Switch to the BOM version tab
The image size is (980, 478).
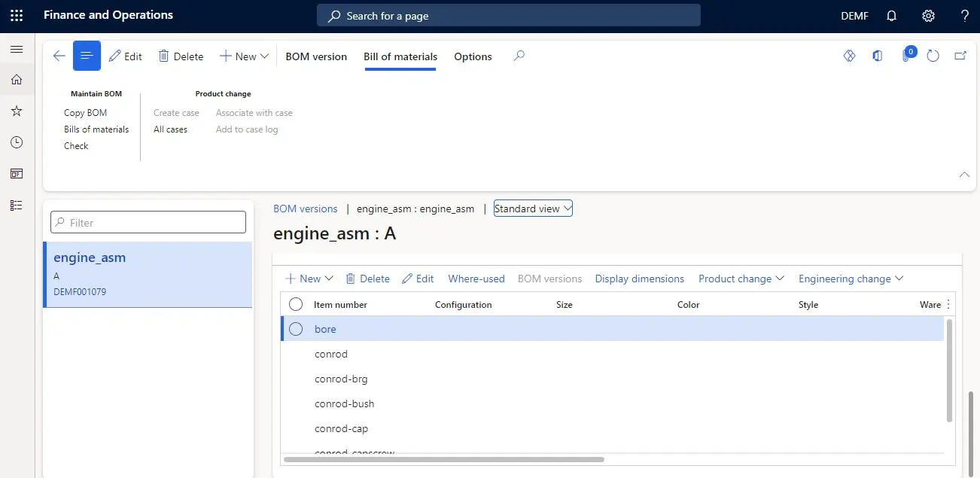pos(316,56)
